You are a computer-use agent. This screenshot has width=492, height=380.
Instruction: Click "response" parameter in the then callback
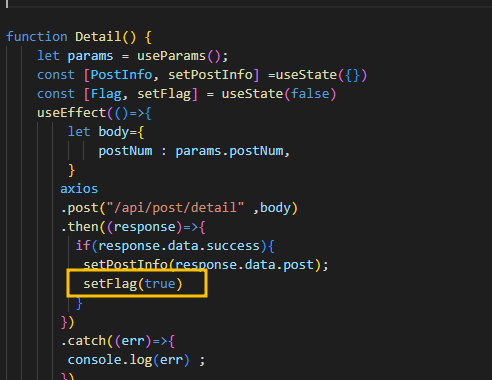[144, 227]
